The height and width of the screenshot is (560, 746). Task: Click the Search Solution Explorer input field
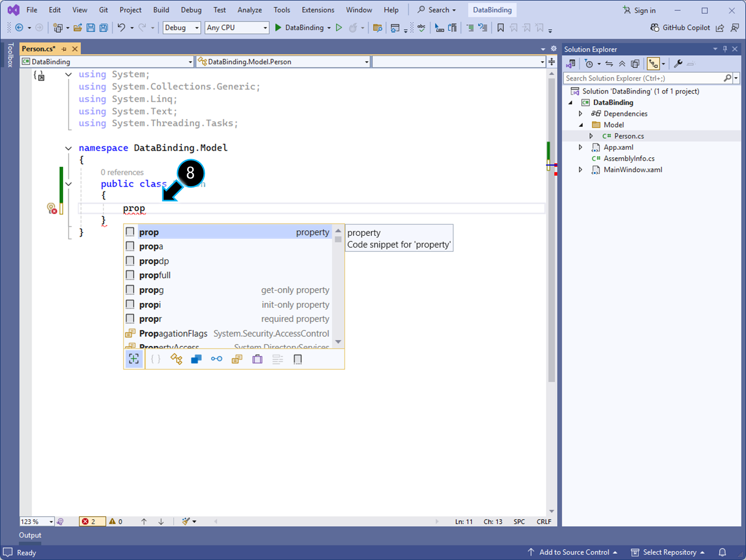[644, 78]
